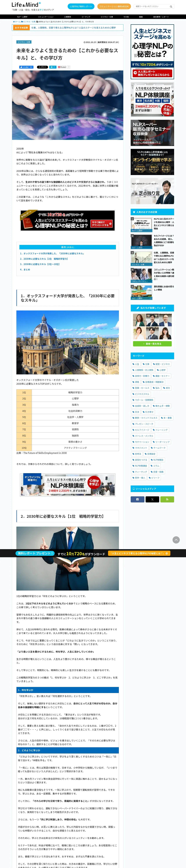
Task: Click table cell アクティブラーニング
Action: click(75, 448)
